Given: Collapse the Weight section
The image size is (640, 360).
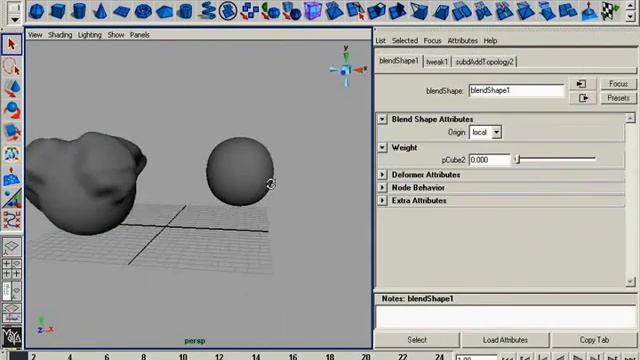Looking at the screenshot, I should tap(382, 147).
